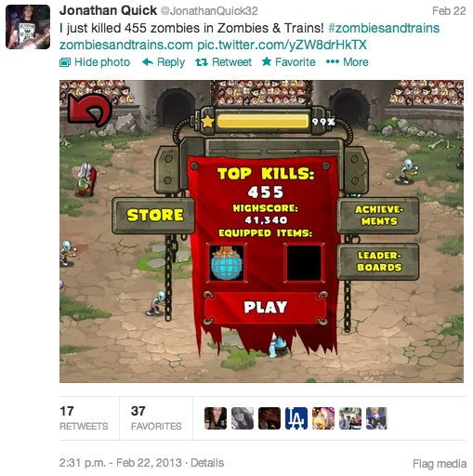This screenshot has height=476, width=473.
Task: Expand tweet Details link
Action: click(x=207, y=463)
